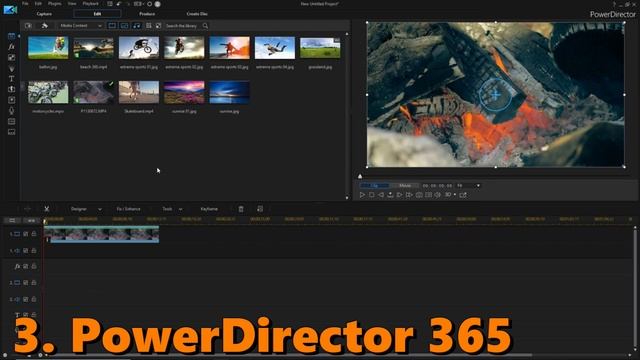Click the preview seek slider handle
The height and width of the screenshot is (360, 640).
coord(360,176)
